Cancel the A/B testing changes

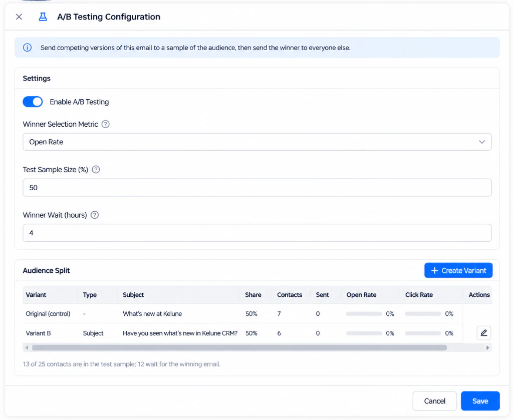[434, 401]
